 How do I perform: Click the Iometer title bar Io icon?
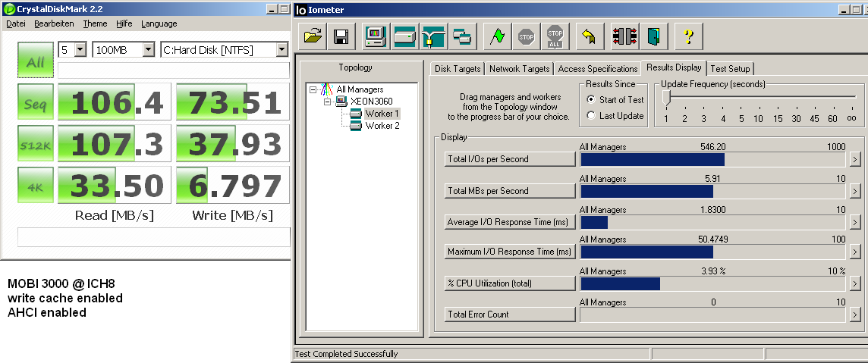pos(301,9)
